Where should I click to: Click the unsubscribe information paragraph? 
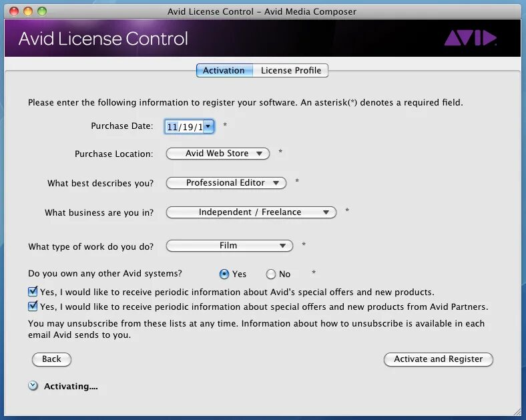[x=256, y=329]
